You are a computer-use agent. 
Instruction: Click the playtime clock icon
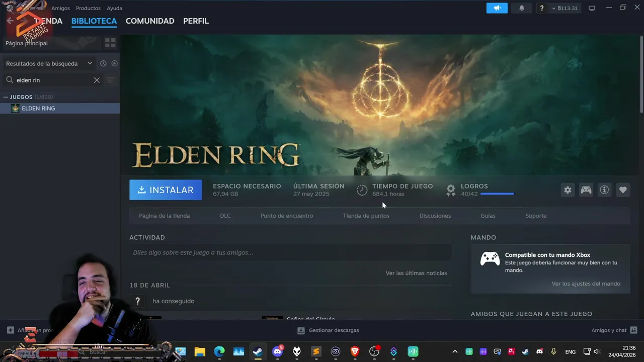coord(362,190)
